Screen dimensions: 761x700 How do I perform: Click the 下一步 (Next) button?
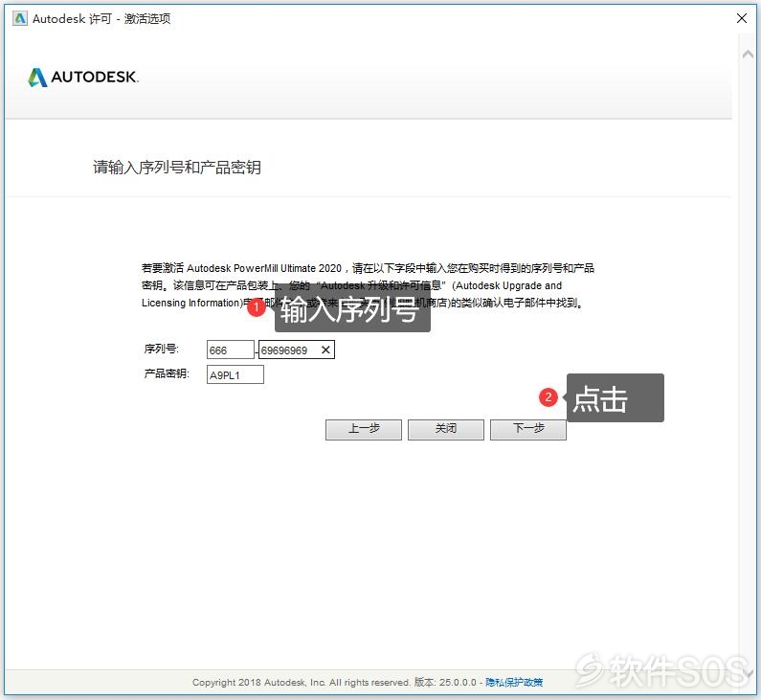click(x=528, y=429)
